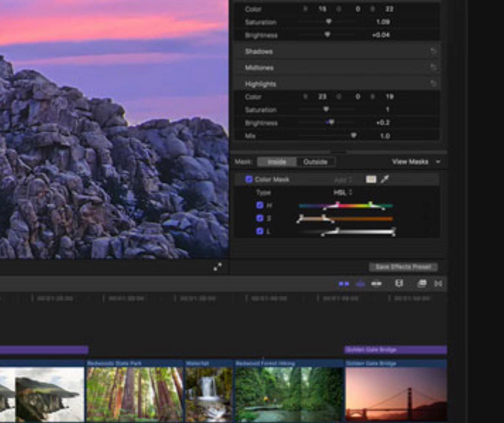Select the Waterfall clip in timeline
Screen dimensions: 504x423
click(x=209, y=391)
